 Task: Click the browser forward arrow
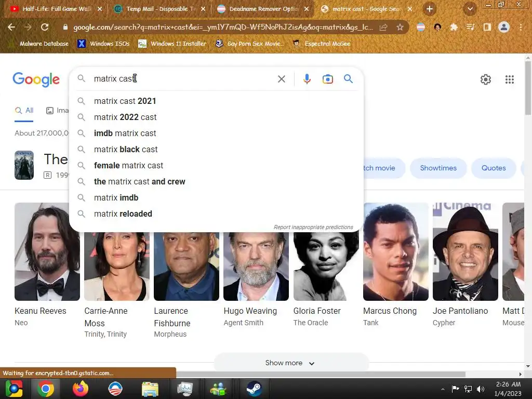28,27
